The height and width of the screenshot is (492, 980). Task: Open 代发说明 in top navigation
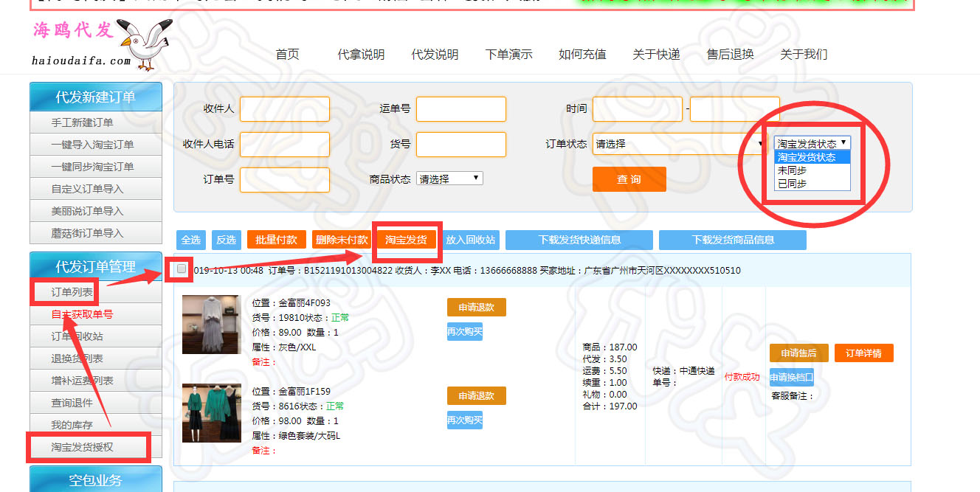pos(435,55)
